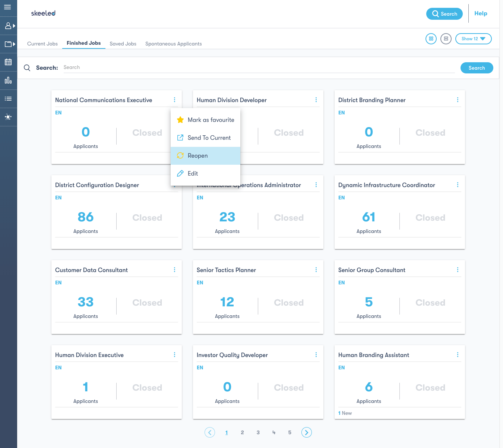
Task: Open options for International Operations Administrator
Action: click(316, 185)
